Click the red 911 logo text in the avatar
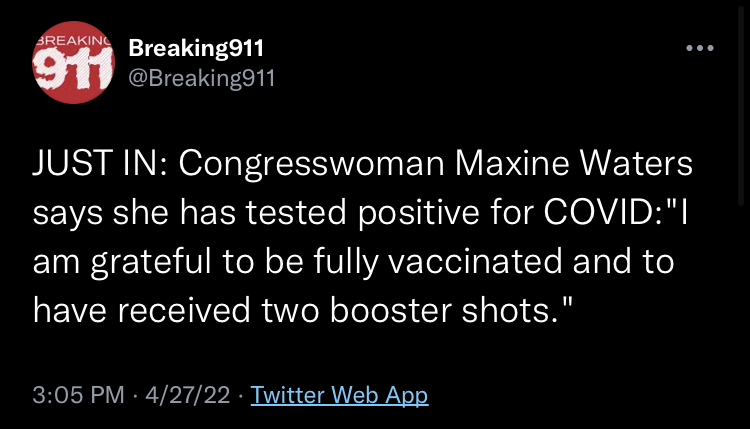This screenshot has width=750, height=429. (73, 70)
